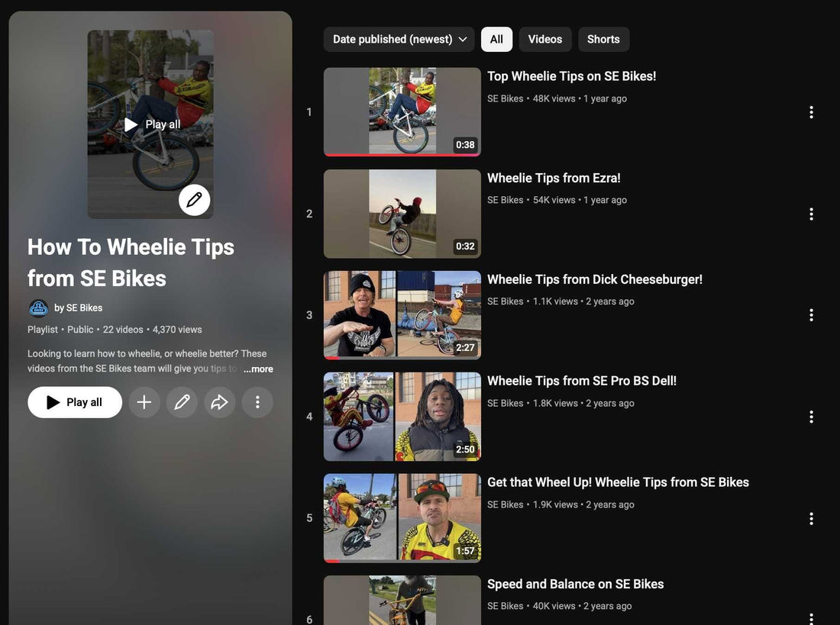Click the pencil icon on playlist cover image
This screenshot has height=625, width=840.
pyautogui.click(x=194, y=200)
